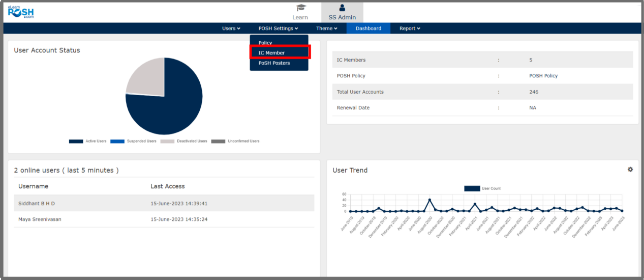The width and height of the screenshot is (644, 280).
Task: Open the POSH Policy link
Action: (x=543, y=76)
